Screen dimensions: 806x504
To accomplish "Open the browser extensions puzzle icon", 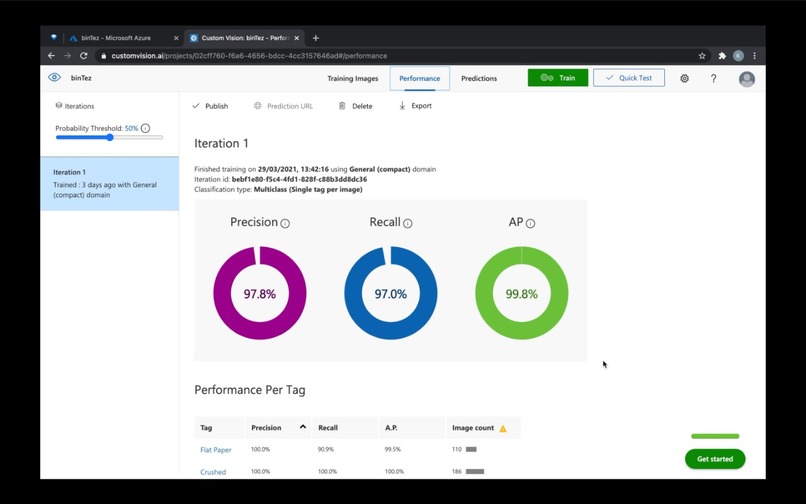I will (722, 56).
